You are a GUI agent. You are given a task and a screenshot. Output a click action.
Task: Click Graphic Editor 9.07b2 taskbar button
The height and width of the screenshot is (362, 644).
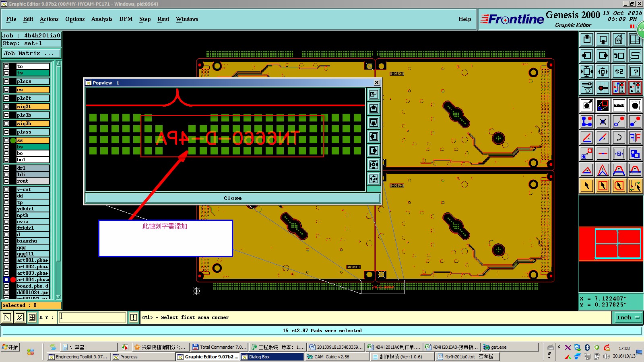[208, 357]
